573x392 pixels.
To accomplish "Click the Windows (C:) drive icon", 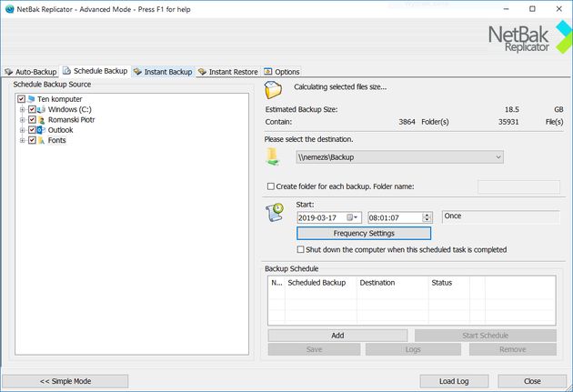I will [x=41, y=109].
